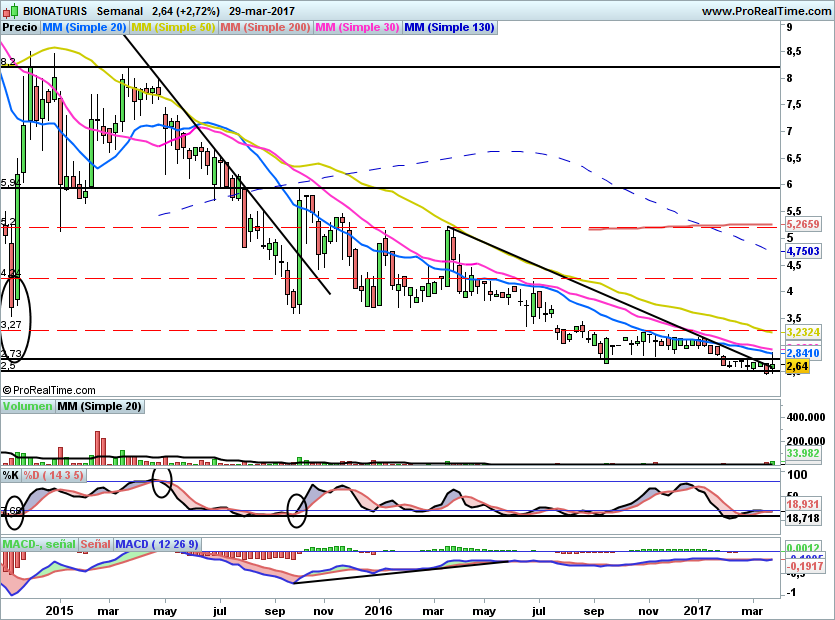Open the Volumen indicator label

(28, 406)
